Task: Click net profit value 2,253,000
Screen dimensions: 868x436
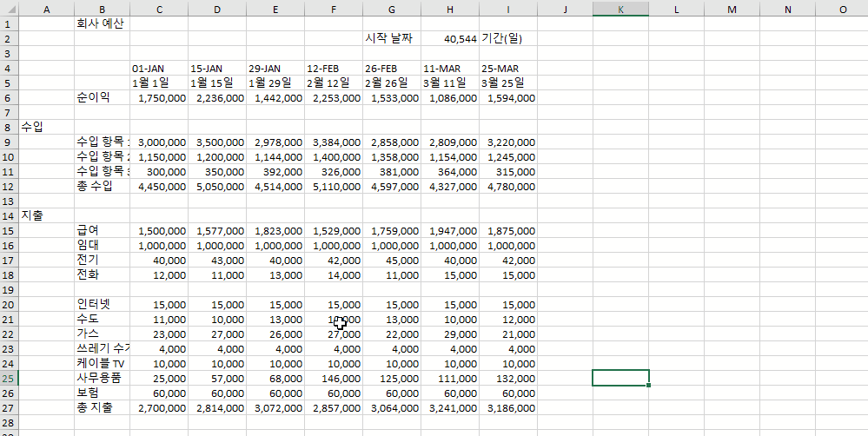Action: pos(334,98)
